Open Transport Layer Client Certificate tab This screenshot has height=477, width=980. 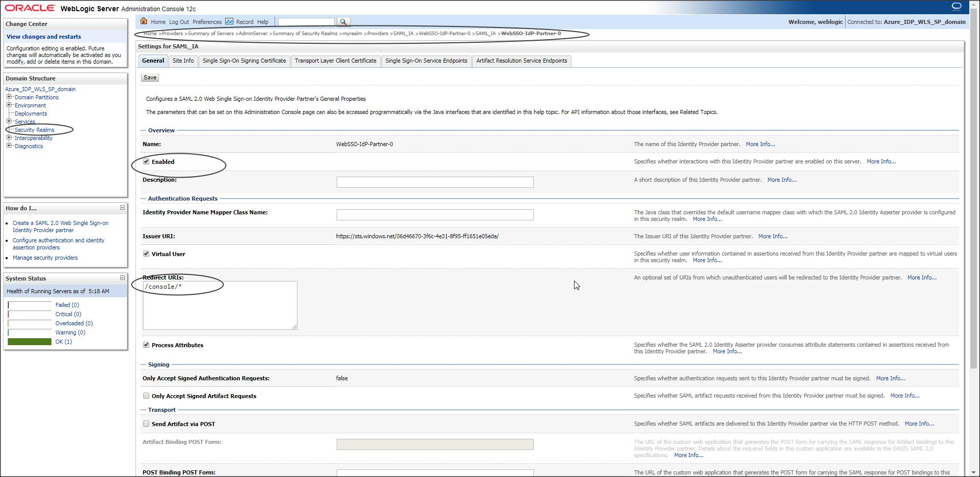[335, 61]
